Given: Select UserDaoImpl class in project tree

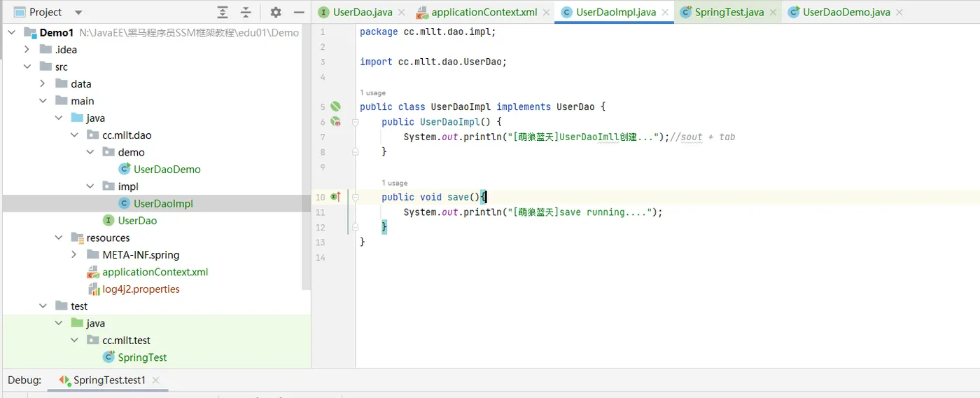Looking at the screenshot, I should pyautogui.click(x=163, y=203).
